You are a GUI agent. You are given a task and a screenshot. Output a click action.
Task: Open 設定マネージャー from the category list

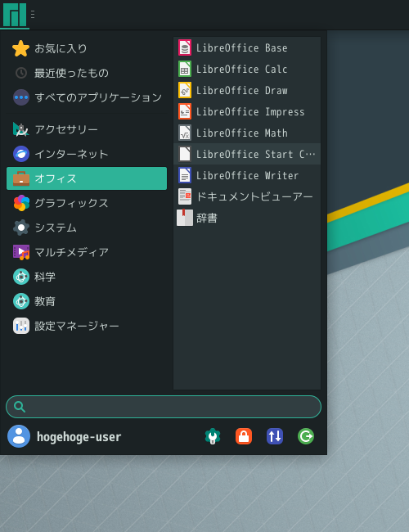pyautogui.click(x=87, y=326)
